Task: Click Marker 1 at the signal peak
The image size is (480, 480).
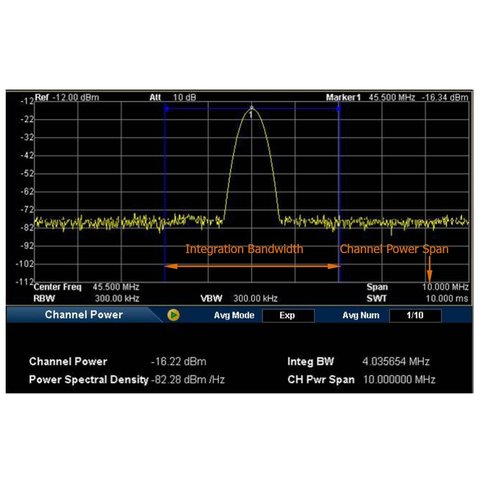Action: click(x=252, y=108)
